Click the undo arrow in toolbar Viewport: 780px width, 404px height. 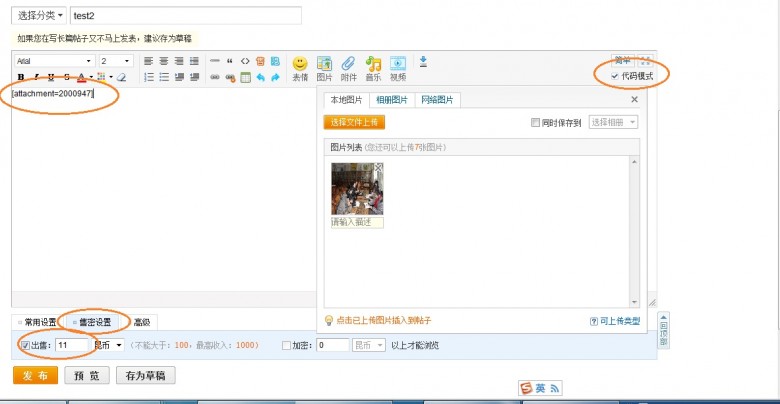click(261, 77)
